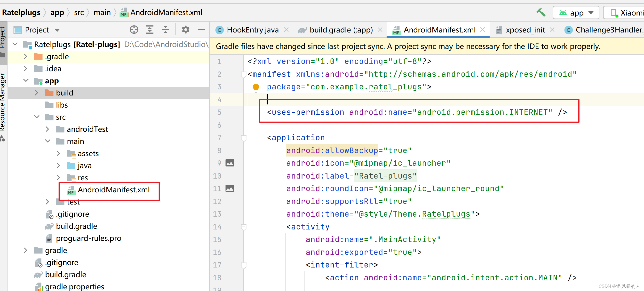Toggle code folding marker at application tag
Viewport: 644px width, 291px height.
pos(244,138)
